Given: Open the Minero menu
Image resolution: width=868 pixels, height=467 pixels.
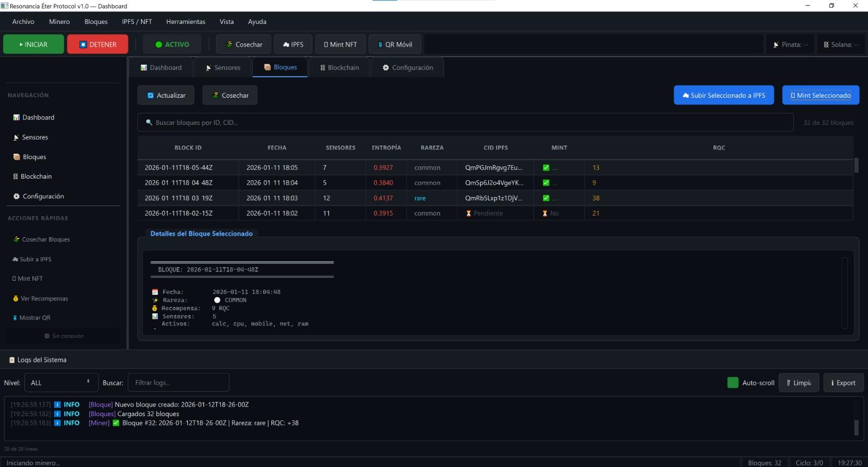Looking at the screenshot, I should [x=59, y=22].
